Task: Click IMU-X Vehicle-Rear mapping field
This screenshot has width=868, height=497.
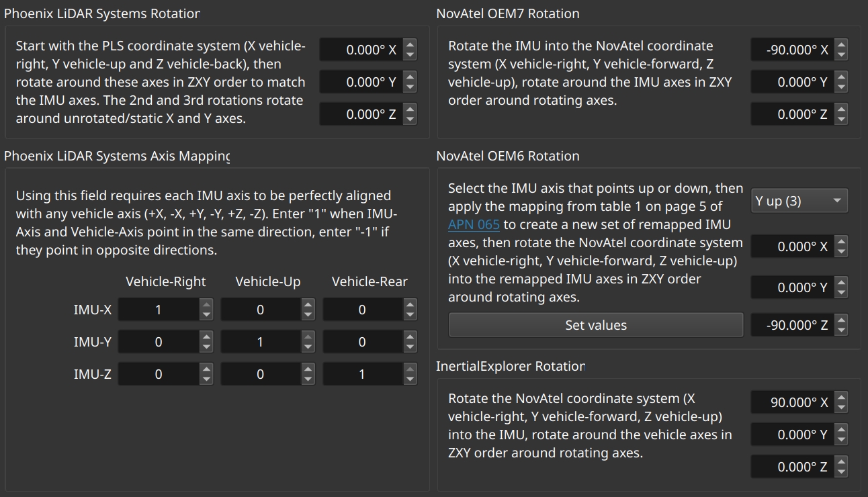Action: click(363, 310)
